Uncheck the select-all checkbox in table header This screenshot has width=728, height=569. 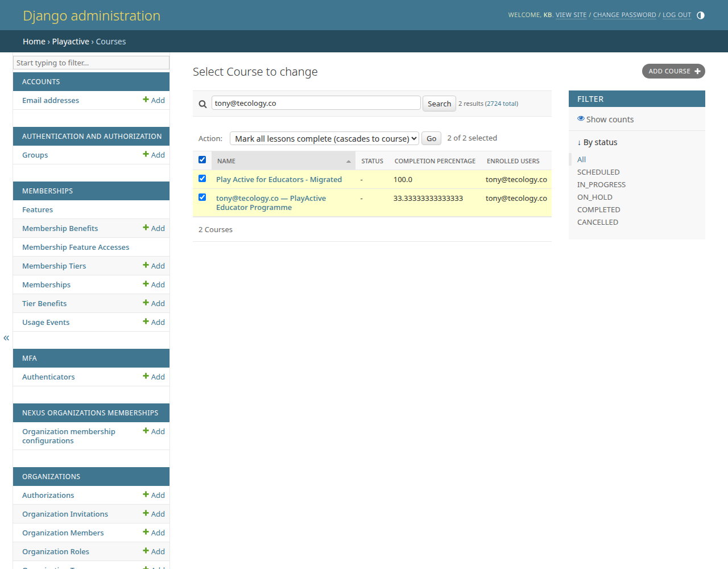point(202,160)
